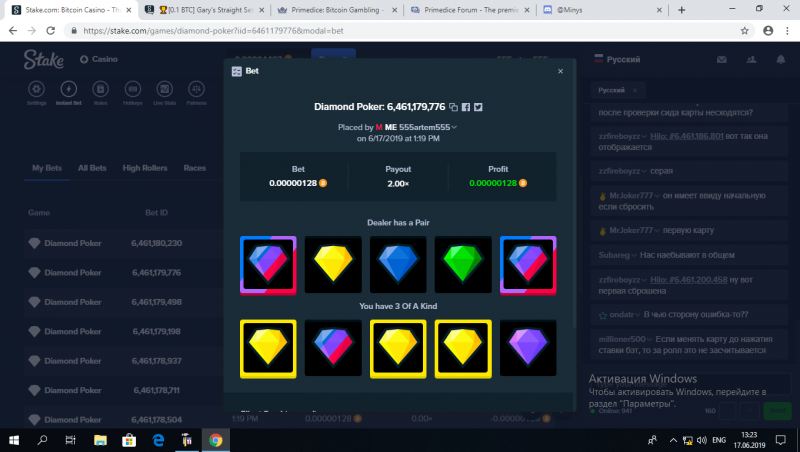The height and width of the screenshot is (452, 800).
Task: Open File Explorer from taskbar
Action: pos(100,440)
